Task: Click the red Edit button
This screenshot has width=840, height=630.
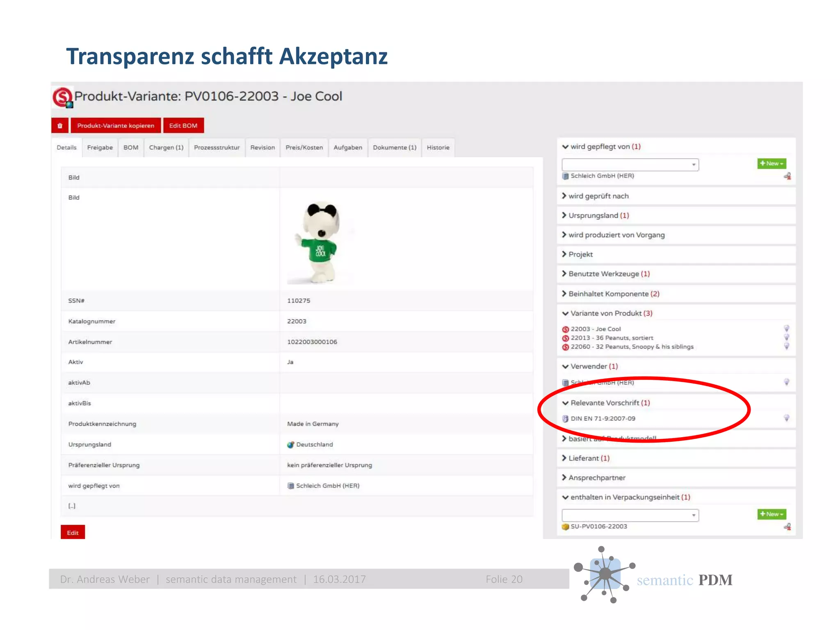Action: coord(73,532)
